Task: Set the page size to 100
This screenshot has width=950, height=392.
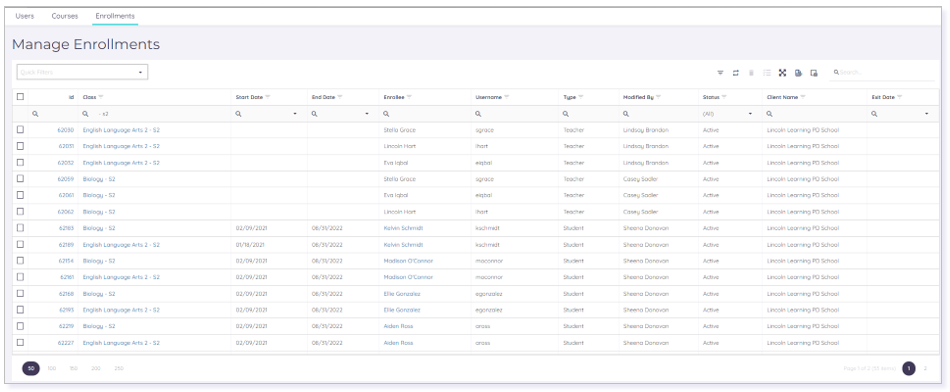Action: [51, 368]
